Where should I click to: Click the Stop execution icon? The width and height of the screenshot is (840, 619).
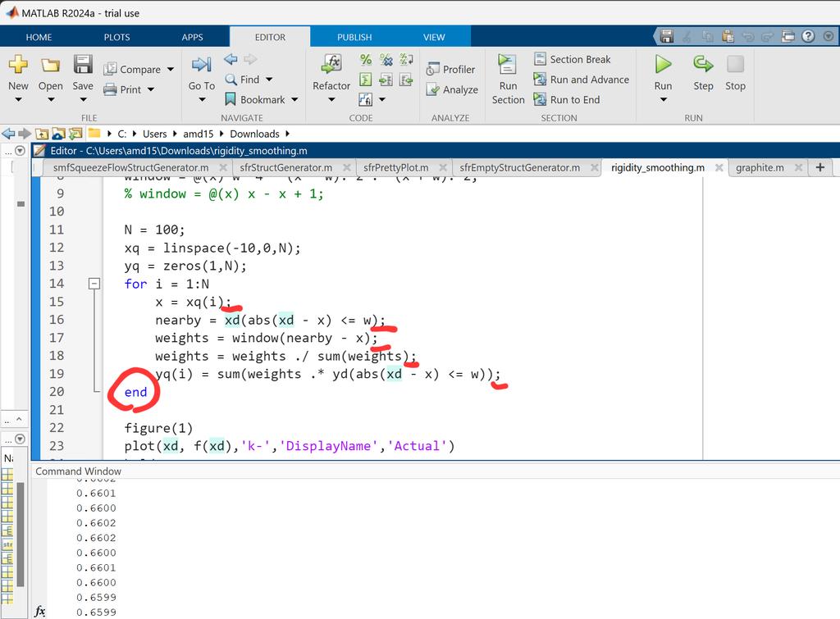point(735,64)
